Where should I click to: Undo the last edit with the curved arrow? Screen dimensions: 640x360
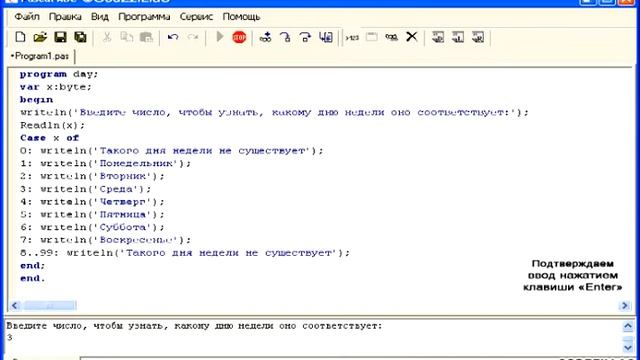click(x=173, y=37)
